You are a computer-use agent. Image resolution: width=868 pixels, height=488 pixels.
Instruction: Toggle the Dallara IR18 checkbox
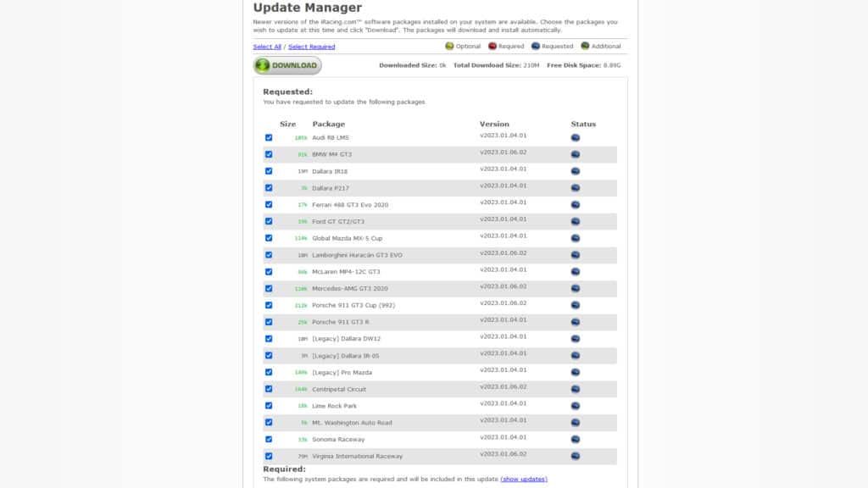tap(269, 171)
